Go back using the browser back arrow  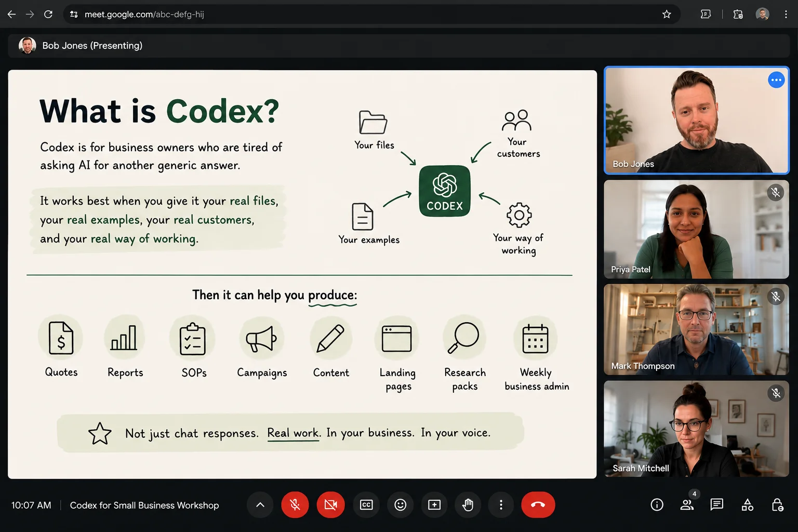pos(11,14)
